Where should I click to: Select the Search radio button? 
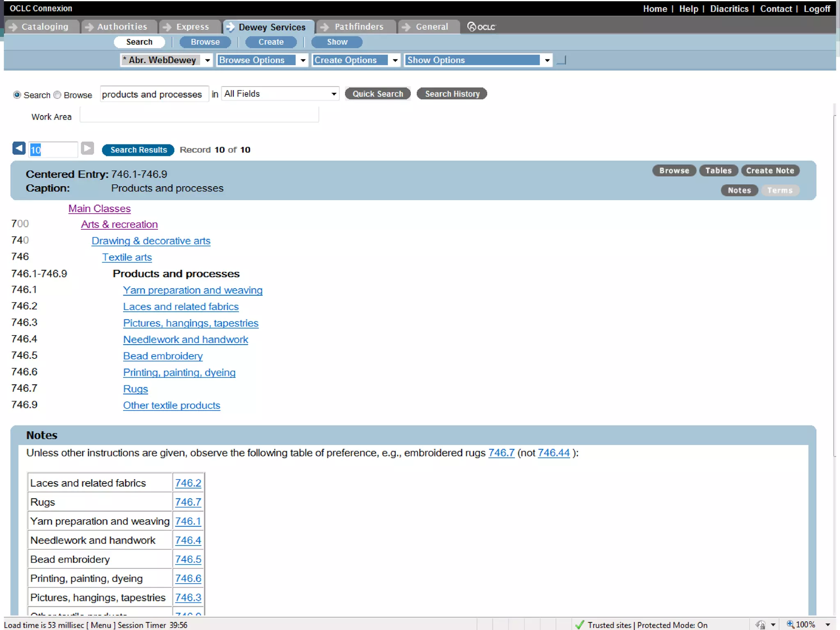tap(17, 95)
